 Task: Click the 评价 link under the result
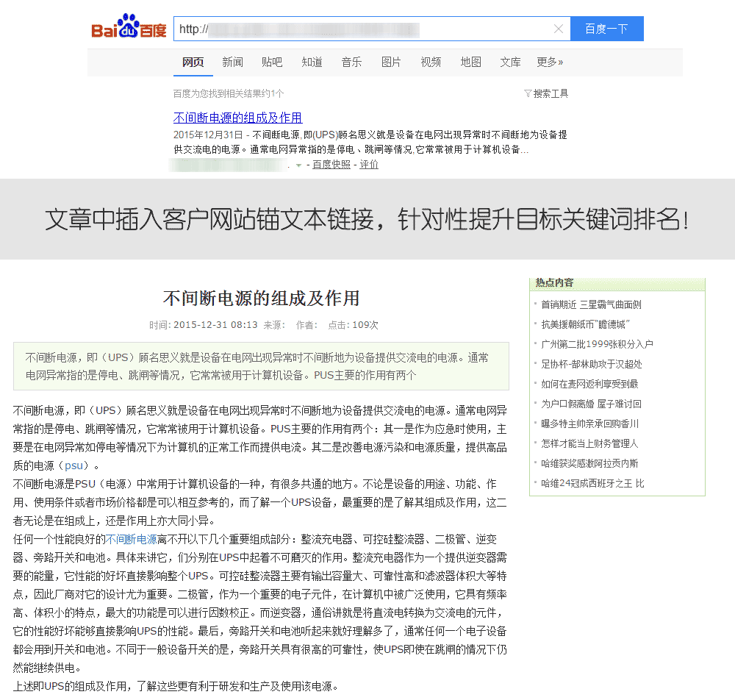369,165
